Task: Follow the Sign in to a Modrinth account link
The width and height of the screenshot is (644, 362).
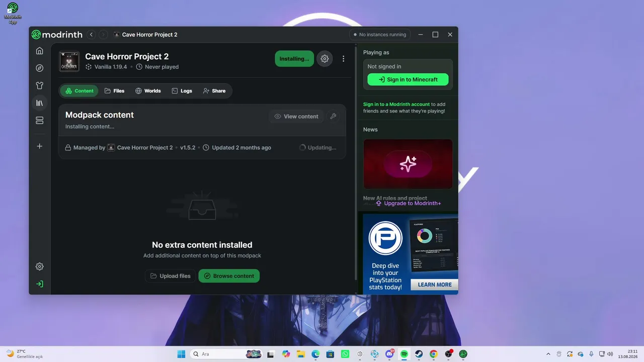Action: tap(396, 105)
